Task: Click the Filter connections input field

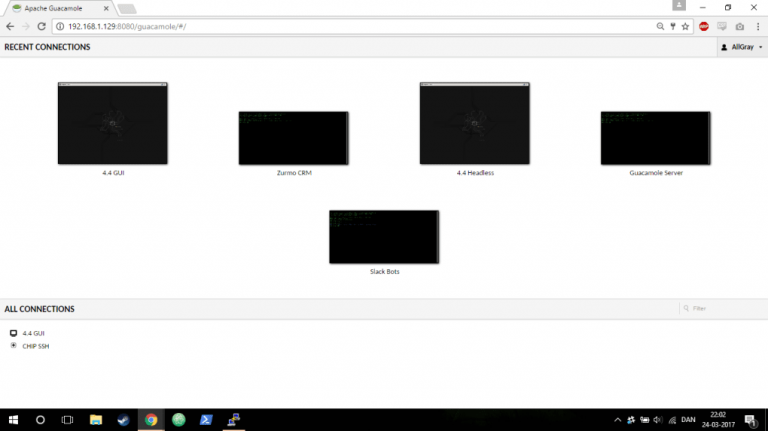Action: pos(720,309)
